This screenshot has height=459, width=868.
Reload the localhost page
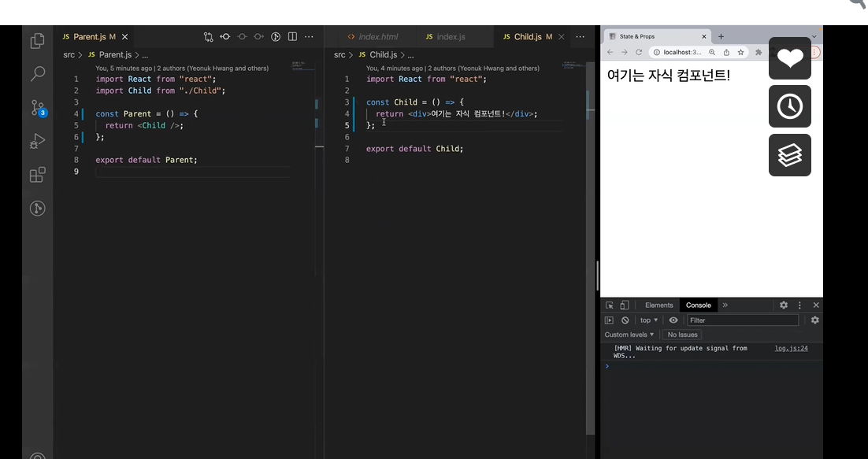[639, 52]
